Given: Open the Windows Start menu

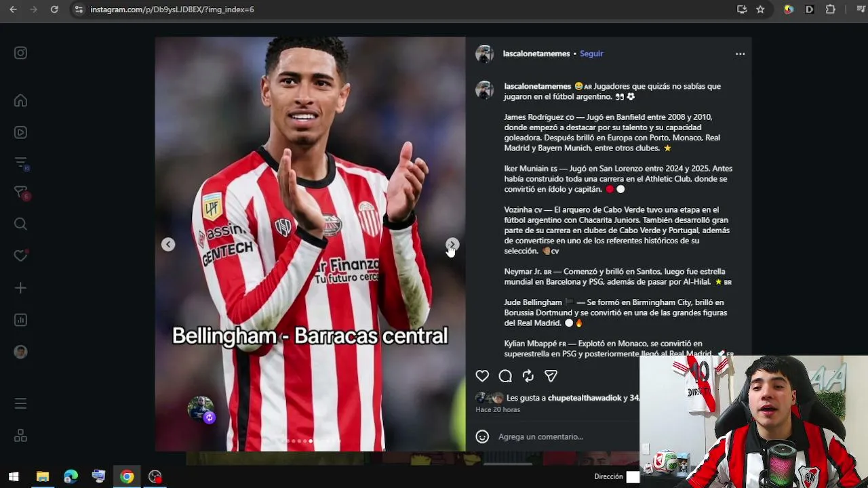Looking at the screenshot, I should pos(14,476).
